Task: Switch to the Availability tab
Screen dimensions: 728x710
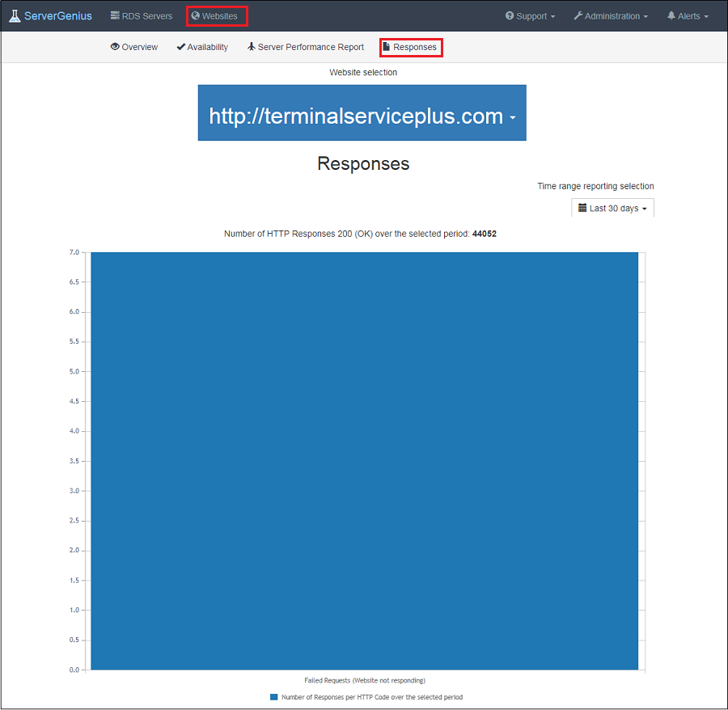Action: click(202, 46)
